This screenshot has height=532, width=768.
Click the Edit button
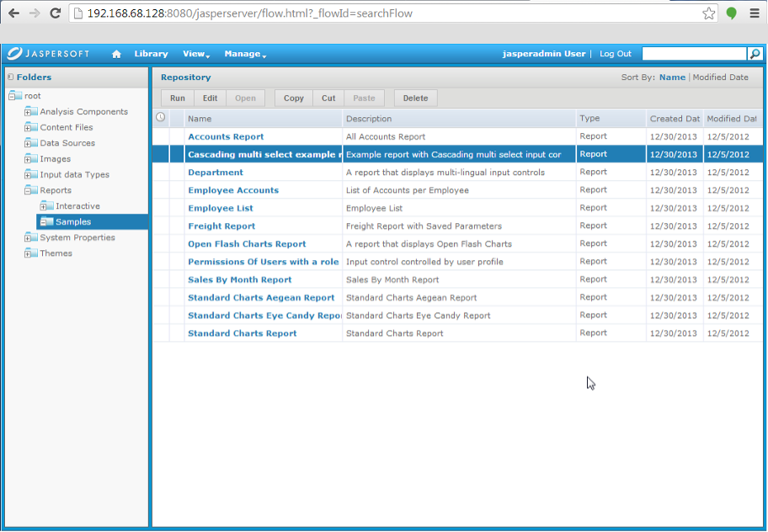(x=210, y=98)
